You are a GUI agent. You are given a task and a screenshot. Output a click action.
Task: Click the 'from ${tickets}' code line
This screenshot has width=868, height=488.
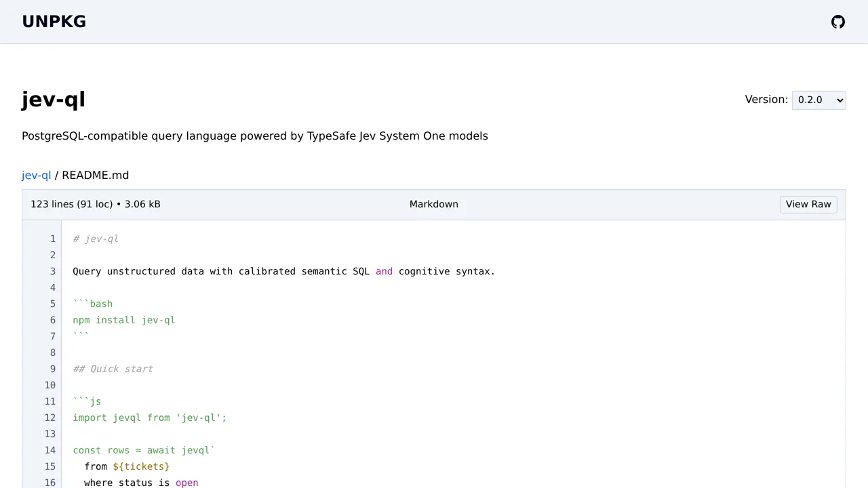127,466
